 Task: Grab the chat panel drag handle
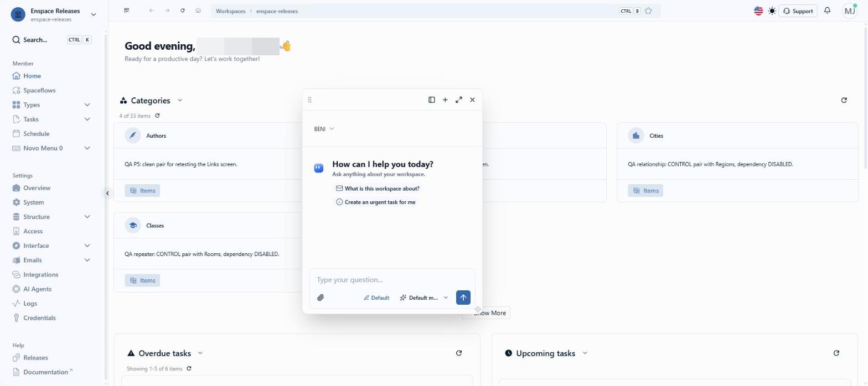tap(310, 100)
